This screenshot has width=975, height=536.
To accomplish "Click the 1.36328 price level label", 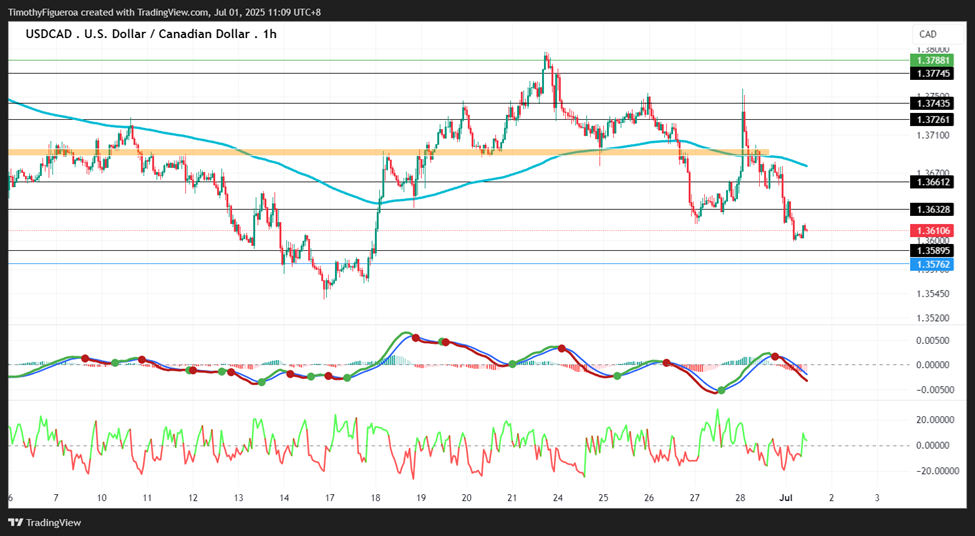I will tap(931, 209).
